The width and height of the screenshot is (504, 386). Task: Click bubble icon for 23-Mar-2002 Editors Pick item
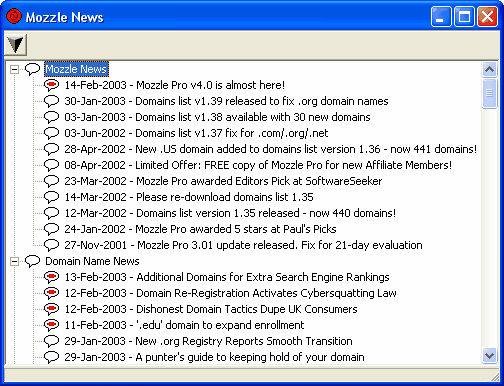click(52, 181)
